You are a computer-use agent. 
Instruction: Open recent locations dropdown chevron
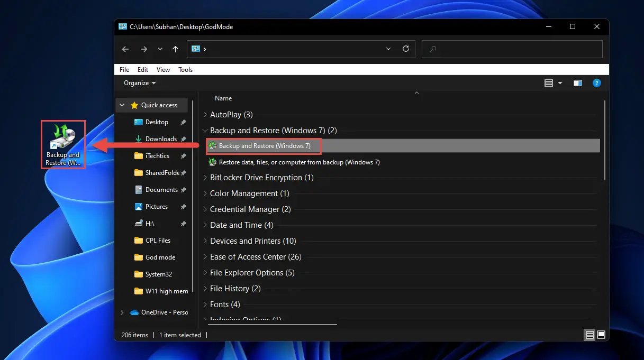pyautogui.click(x=160, y=49)
